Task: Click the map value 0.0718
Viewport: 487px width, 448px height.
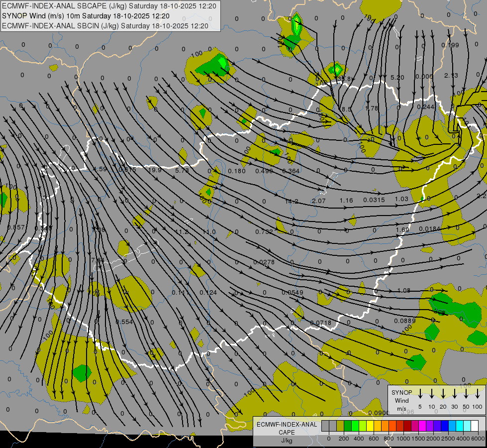Action: coord(320,323)
